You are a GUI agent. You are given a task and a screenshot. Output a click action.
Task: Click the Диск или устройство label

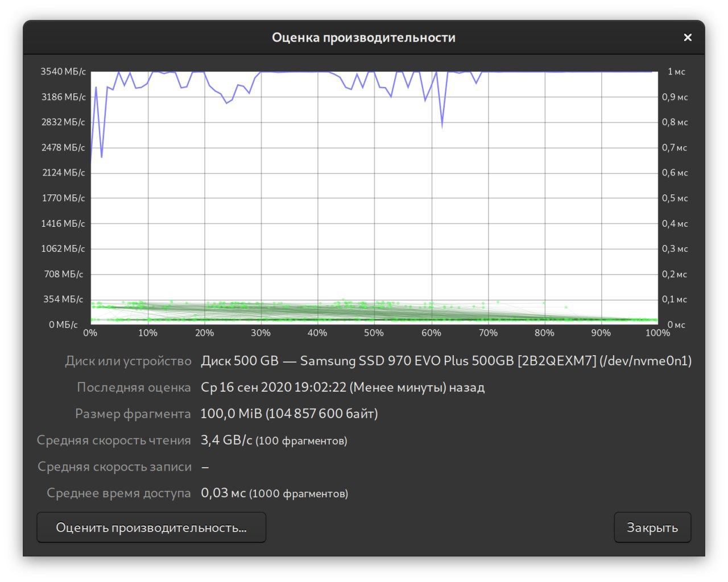click(x=129, y=361)
